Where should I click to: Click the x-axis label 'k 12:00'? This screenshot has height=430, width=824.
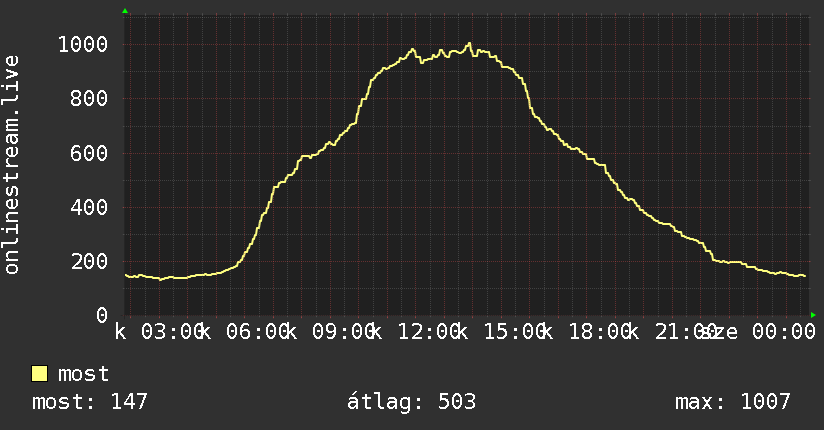coord(416,332)
